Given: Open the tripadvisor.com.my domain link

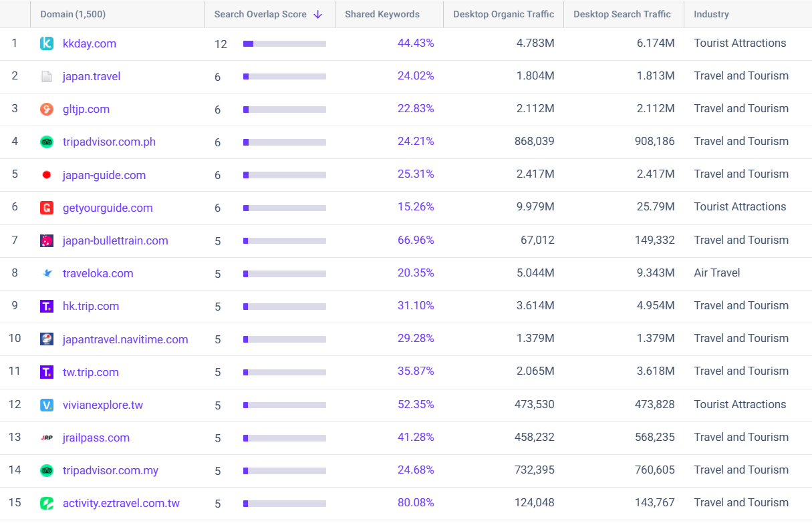Looking at the screenshot, I should click(x=110, y=470).
